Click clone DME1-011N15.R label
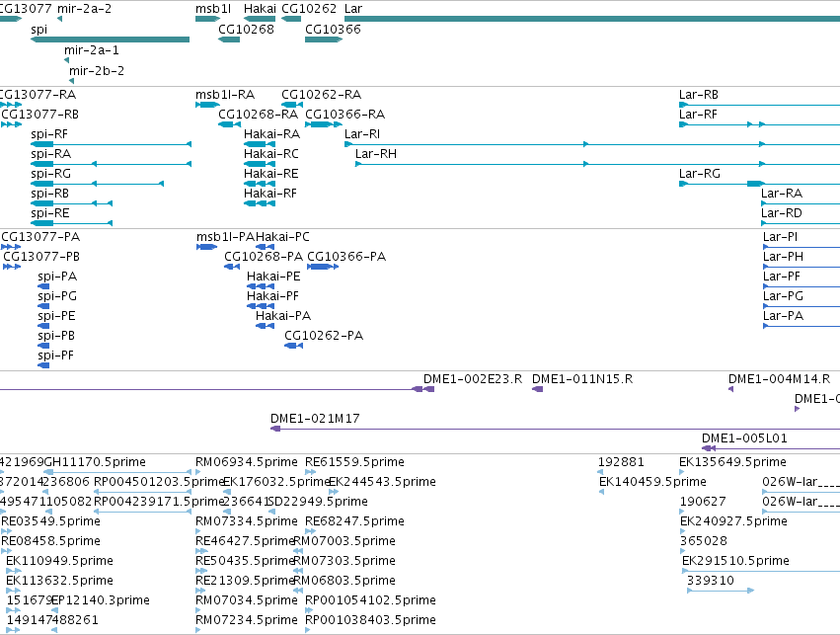The image size is (840, 635). pos(582,379)
